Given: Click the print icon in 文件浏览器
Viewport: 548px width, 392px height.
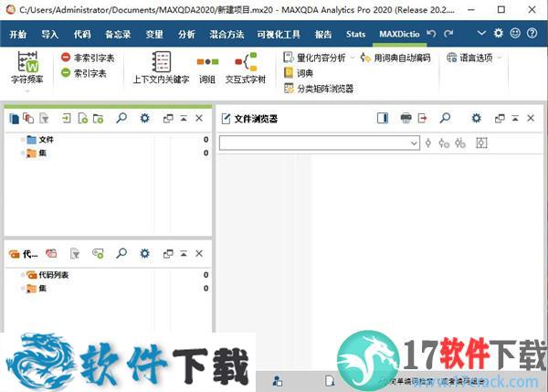Looking at the screenshot, I should pos(407,118).
